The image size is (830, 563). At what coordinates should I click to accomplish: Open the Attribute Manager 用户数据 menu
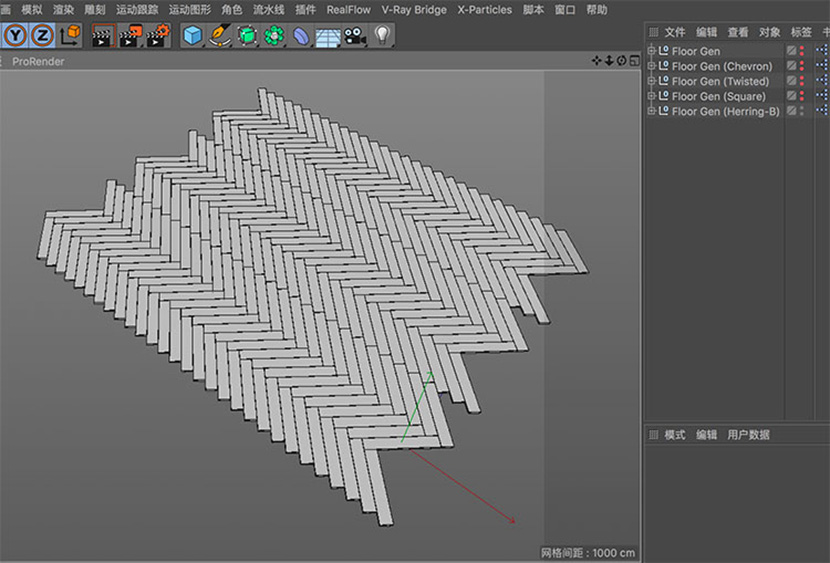[748, 434]
